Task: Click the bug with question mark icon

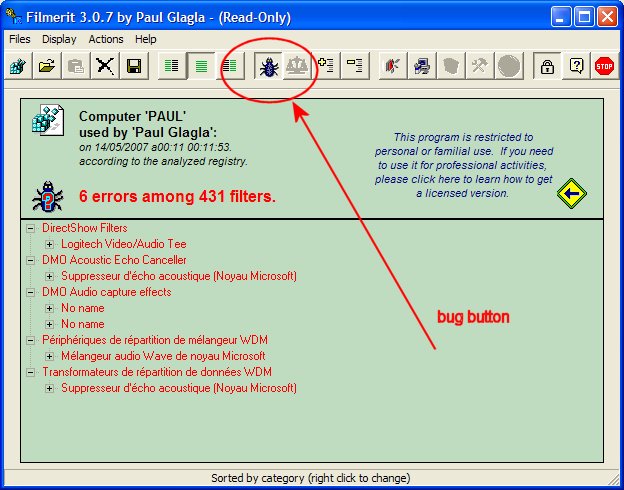Action: (48, 196)
